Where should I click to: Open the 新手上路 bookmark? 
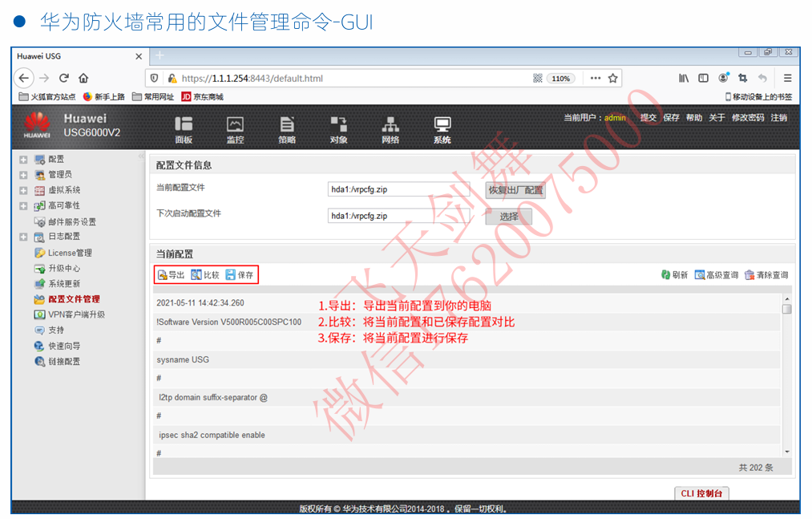(x=103, y=97)
